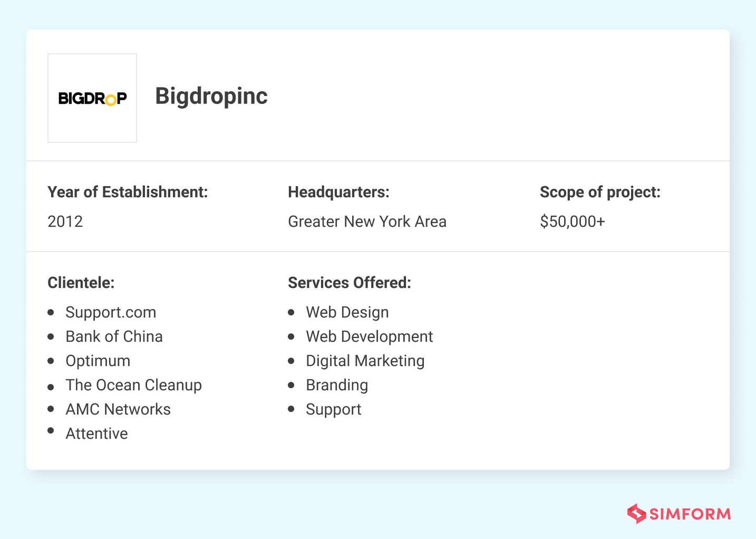The height and width of the screenshot is (539, 756).
Task: Select the year value 2012
Action: 65,222
